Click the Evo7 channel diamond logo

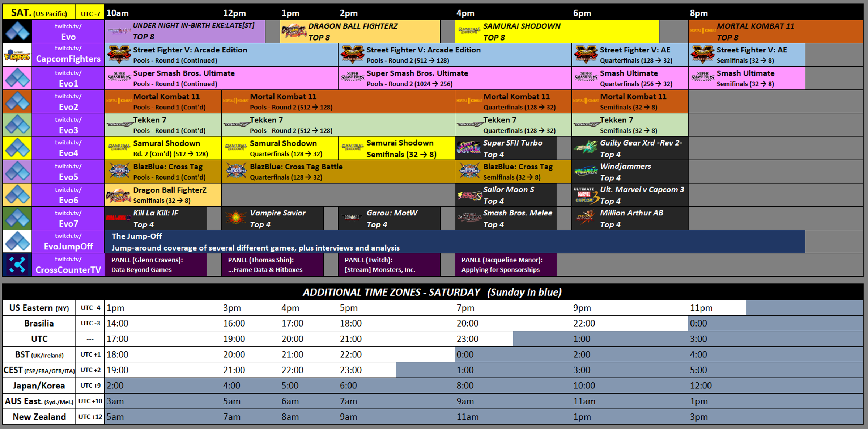click(17, 218)
